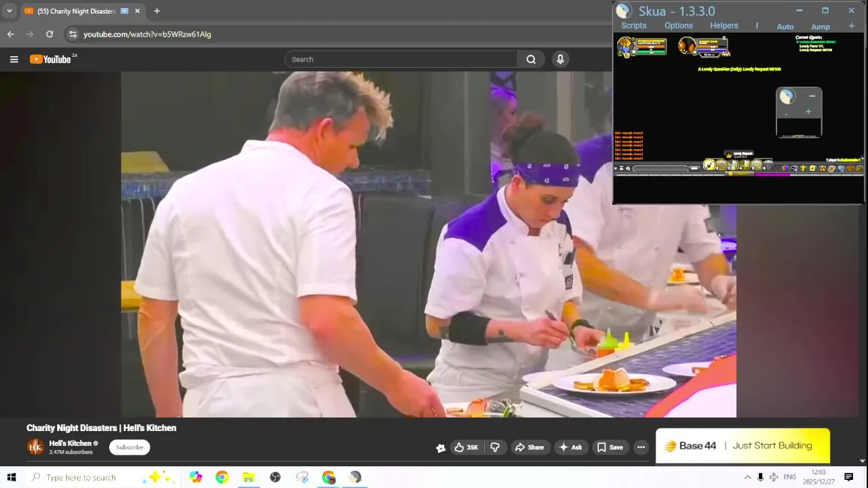Select the Charity Night Disasters browser tab
The image size is (868, 488).
[x=83, y=11]
